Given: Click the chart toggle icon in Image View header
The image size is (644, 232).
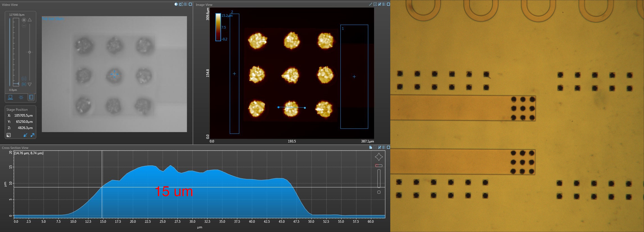Looking at the screenshot, I should pyautogui.click(x=380, y=4).
